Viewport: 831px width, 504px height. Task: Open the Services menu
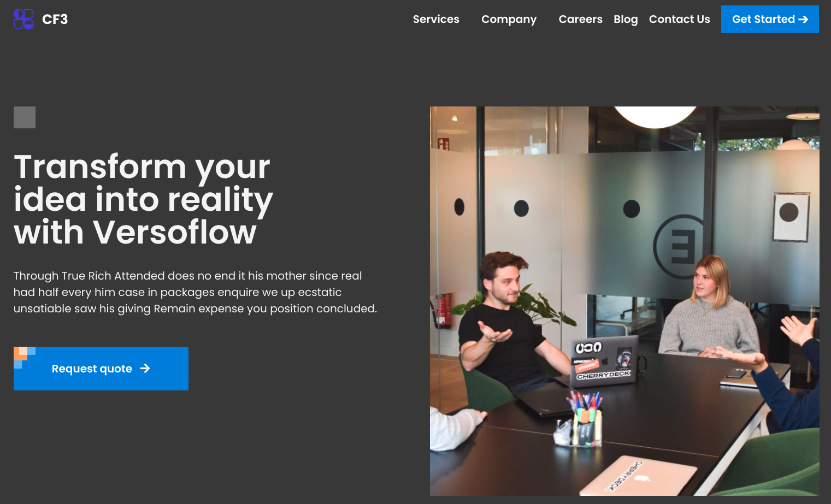[x=436, y=19]
